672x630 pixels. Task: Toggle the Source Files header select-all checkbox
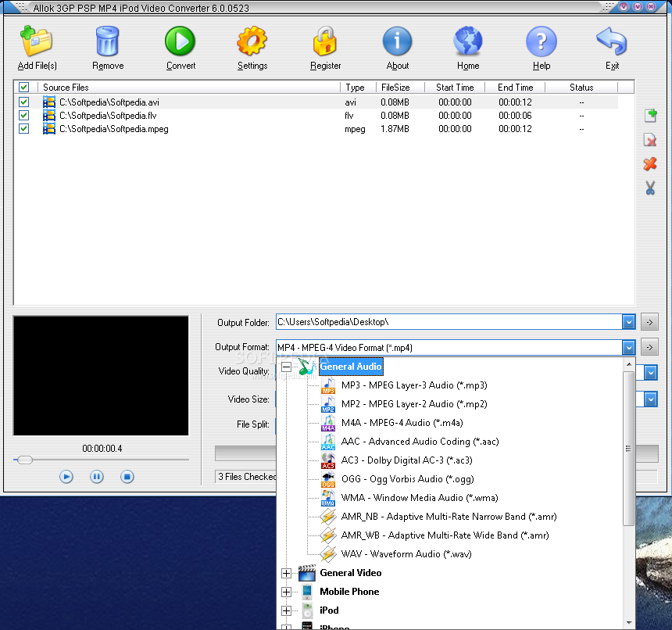24,88
